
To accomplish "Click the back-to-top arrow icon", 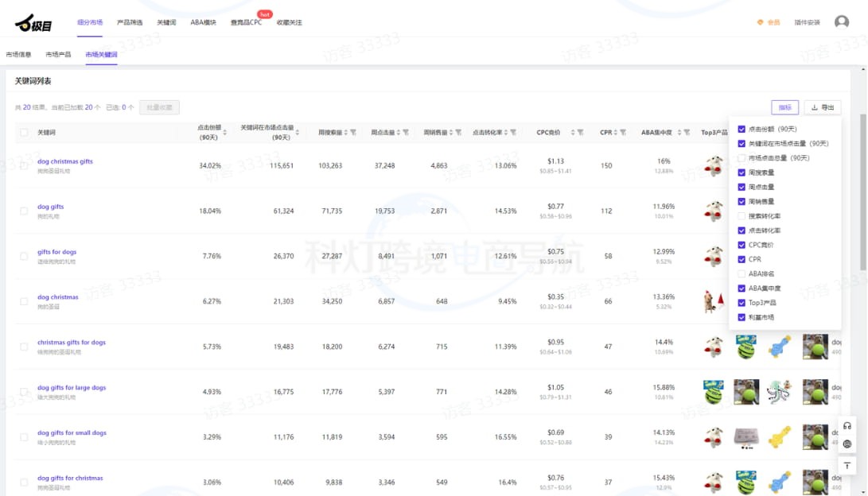I will pos(847,465).
